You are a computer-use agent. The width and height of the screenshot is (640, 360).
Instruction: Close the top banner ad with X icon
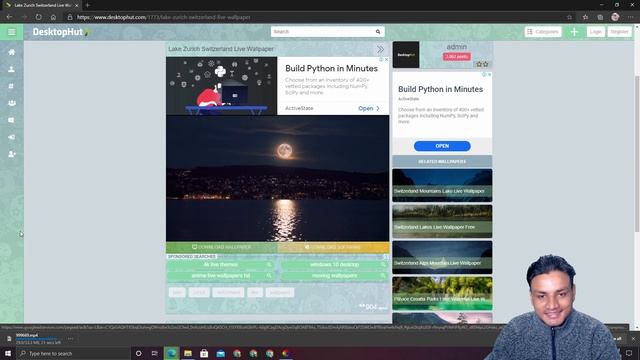[386, 59]
